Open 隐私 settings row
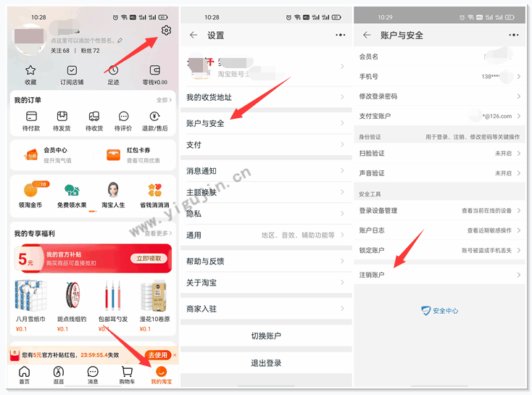532x395 pixels. coord(266,214)
